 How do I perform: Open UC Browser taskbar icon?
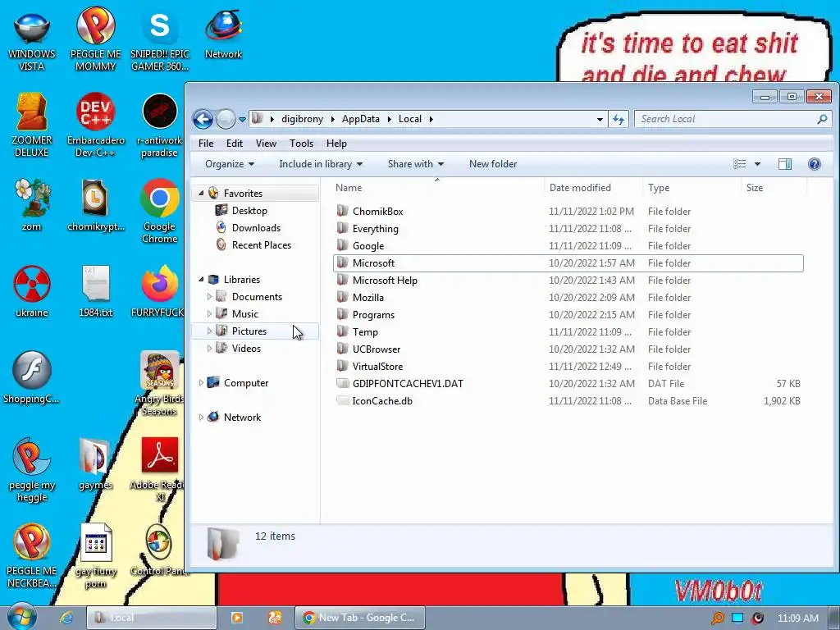(275, 618)
